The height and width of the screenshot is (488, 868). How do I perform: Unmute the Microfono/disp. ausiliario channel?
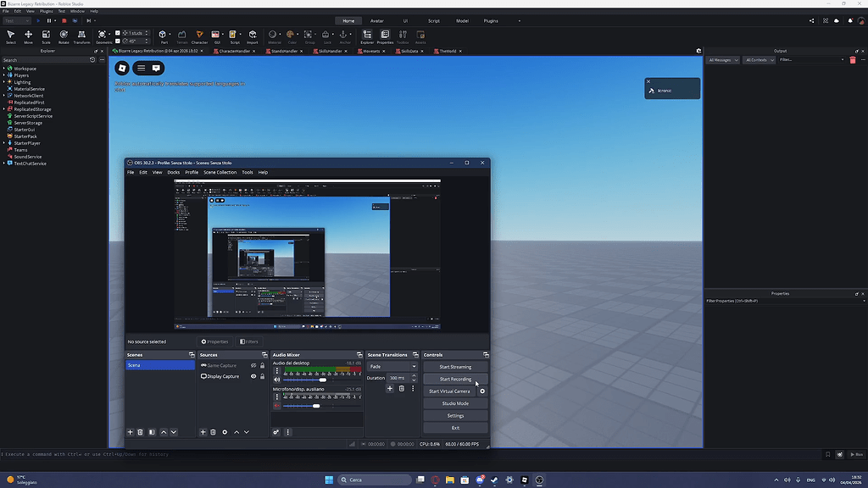pyautogui.click(x=277, y=406)
